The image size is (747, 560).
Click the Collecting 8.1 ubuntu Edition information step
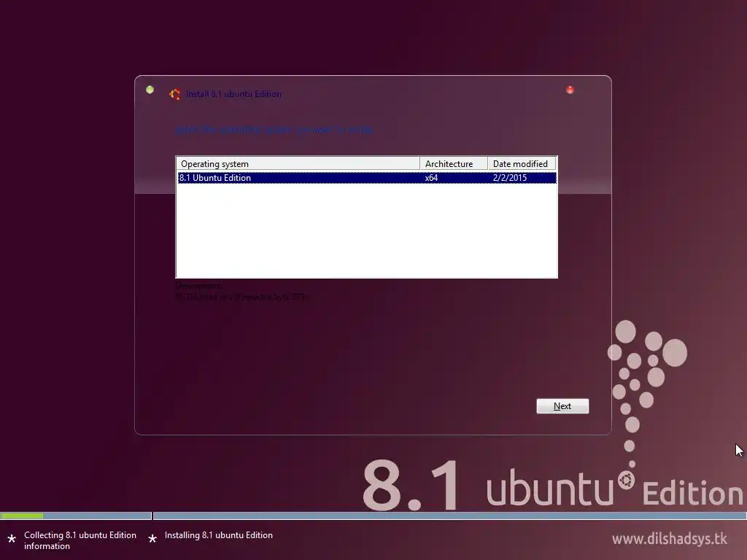point(80,540)
